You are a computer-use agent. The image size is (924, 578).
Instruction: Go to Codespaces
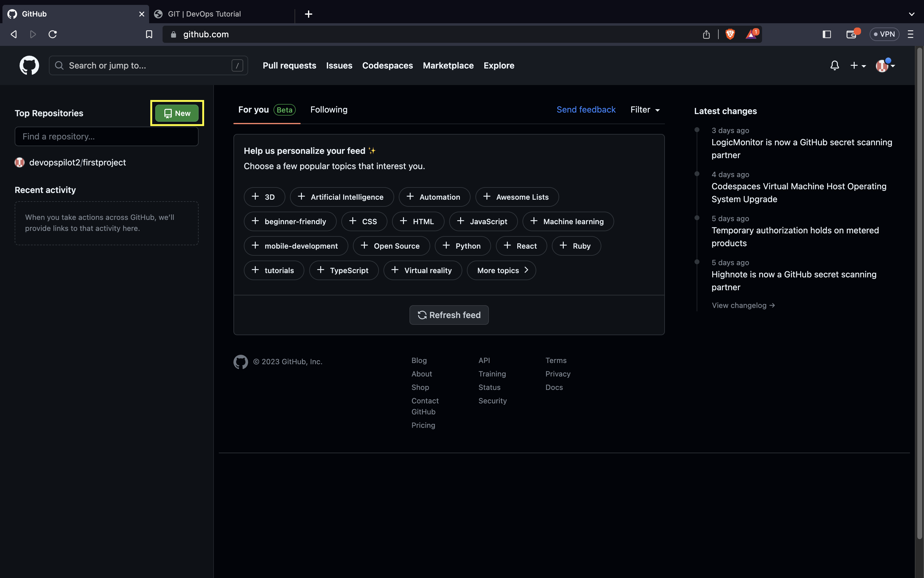point(387,65)
